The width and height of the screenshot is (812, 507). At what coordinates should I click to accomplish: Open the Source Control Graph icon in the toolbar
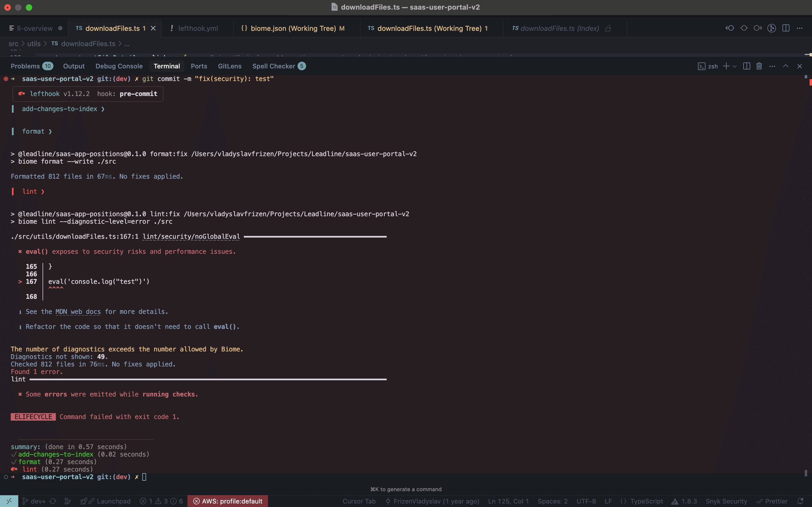point(771,28)
